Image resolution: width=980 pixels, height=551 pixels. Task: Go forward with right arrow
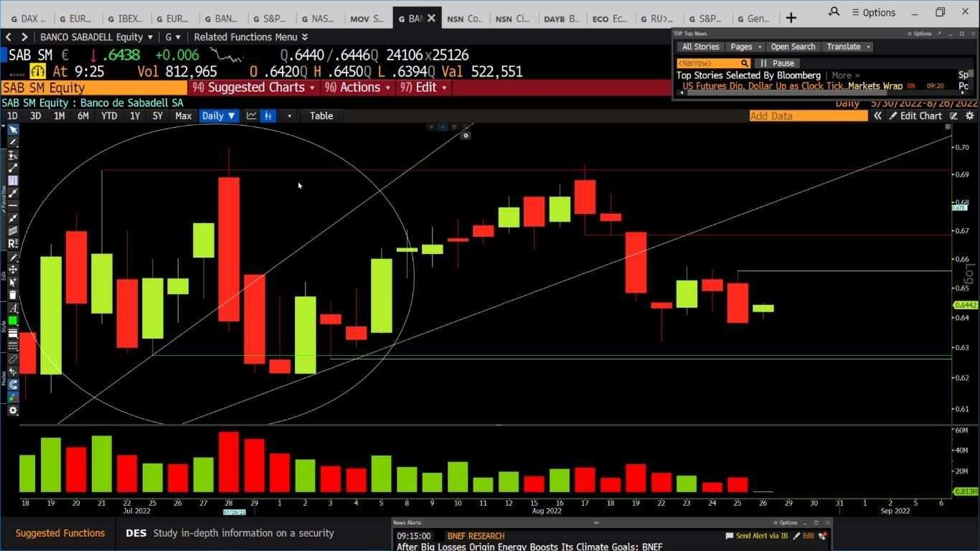(x=24, y=37)
